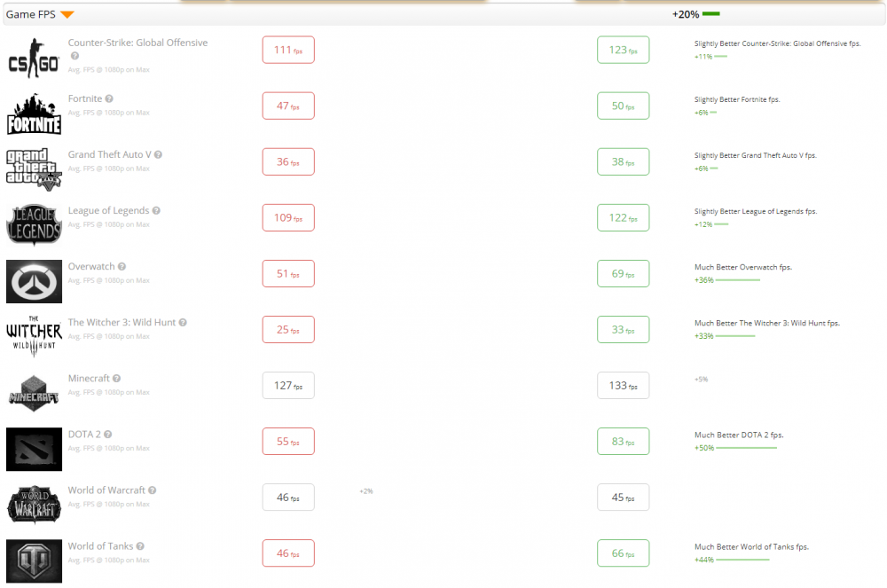The image size is (887, 588).
Task: Click the 127 fps Minecraft box
Action: click(x=288, y=386)
